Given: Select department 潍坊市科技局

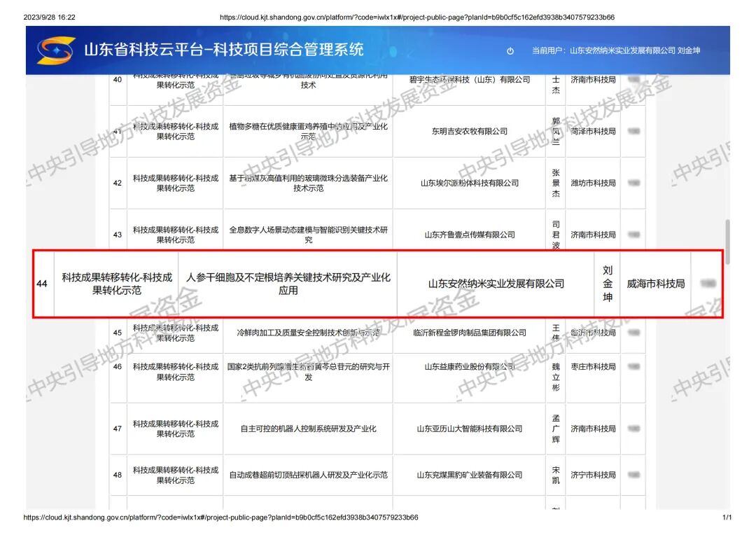Looking at the screenshot, I should [593, 183].
